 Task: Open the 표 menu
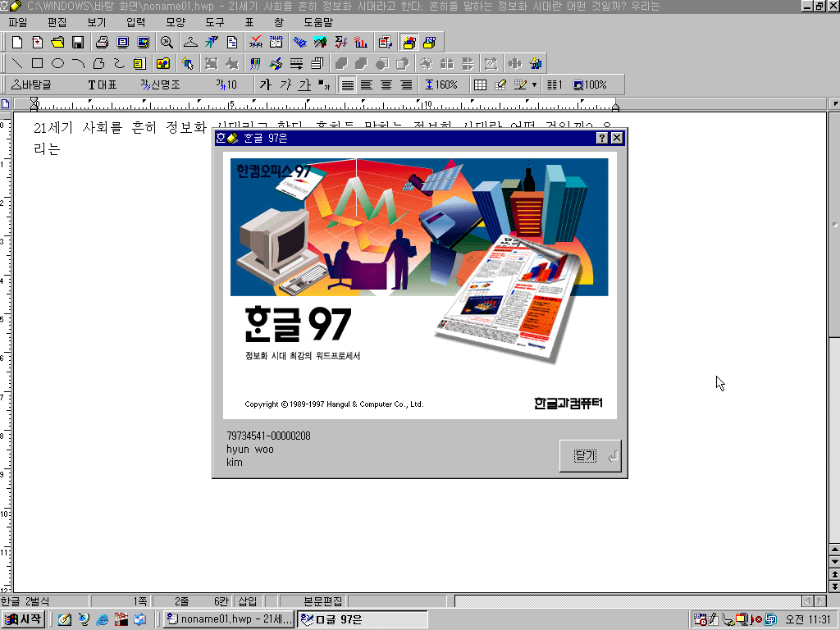249,22
